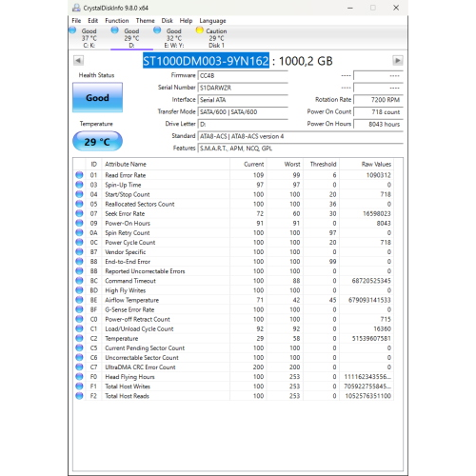Click status icon of Vendor Specific row
476x476 pixels.
(x=79, y=251)
